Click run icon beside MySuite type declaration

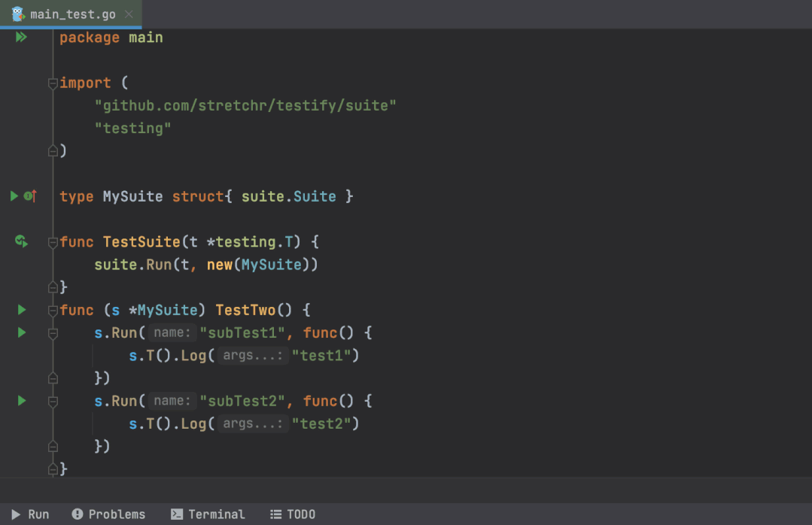coord(14,196)
